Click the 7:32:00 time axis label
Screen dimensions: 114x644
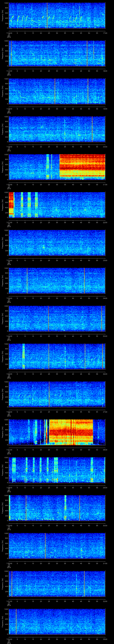tap(9, 639)
